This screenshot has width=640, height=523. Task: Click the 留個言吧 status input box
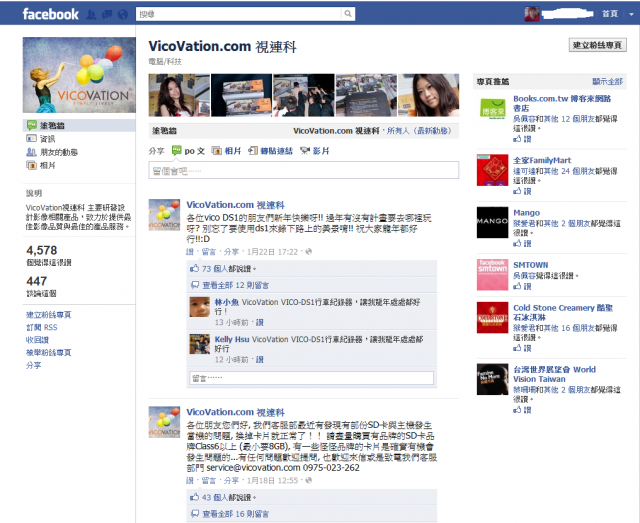click(304, 170)
